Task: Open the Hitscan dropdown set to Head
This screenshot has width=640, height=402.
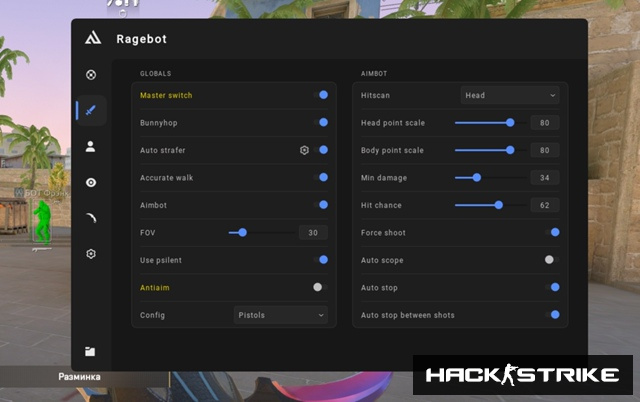Action: [510, 95]
